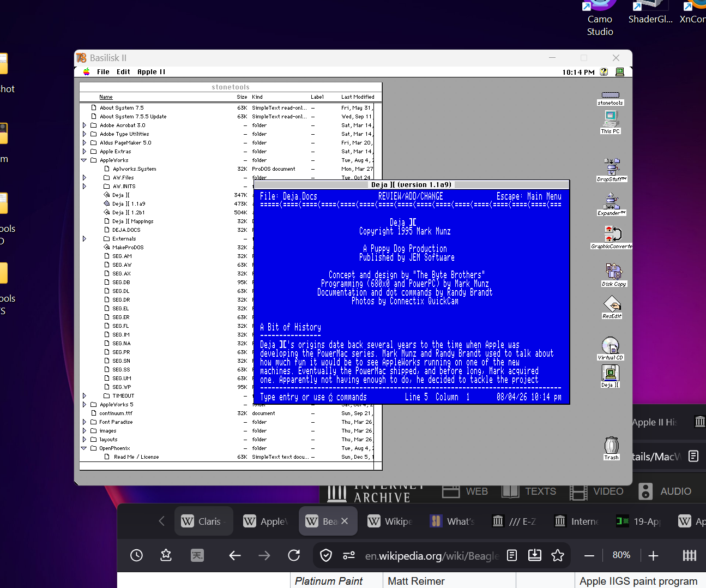Open the Platinum Paint link on Wikipedia
Image resolution: width=706 pixels, height=588 pixels.
click(328, 581)
